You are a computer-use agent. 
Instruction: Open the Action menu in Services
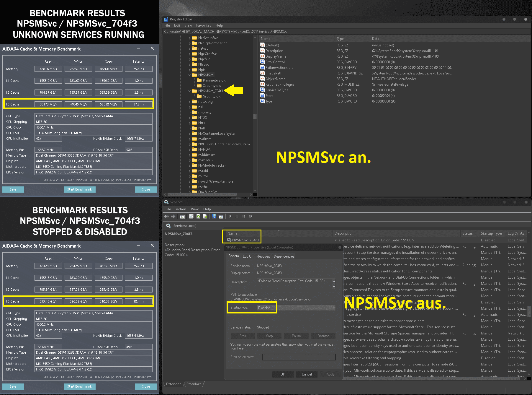click(x=181, y=209)
